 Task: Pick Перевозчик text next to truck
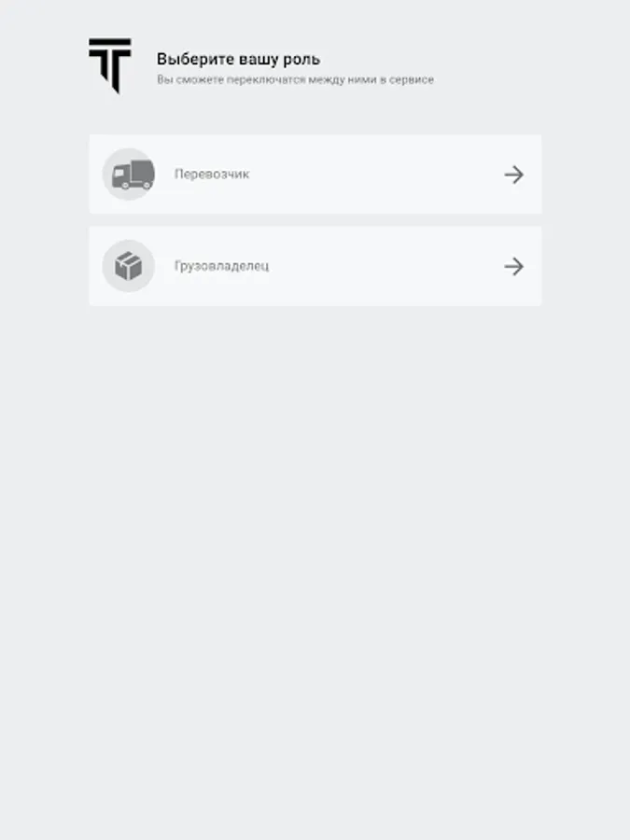[212, 175]
